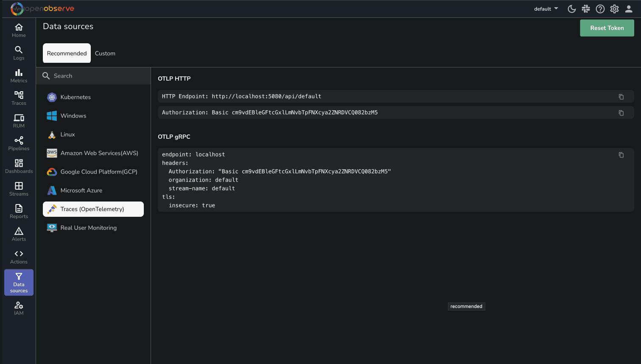Select the Recommended tab
The height and width of the screenshot is (364, 641).
[x=67, y=53]
